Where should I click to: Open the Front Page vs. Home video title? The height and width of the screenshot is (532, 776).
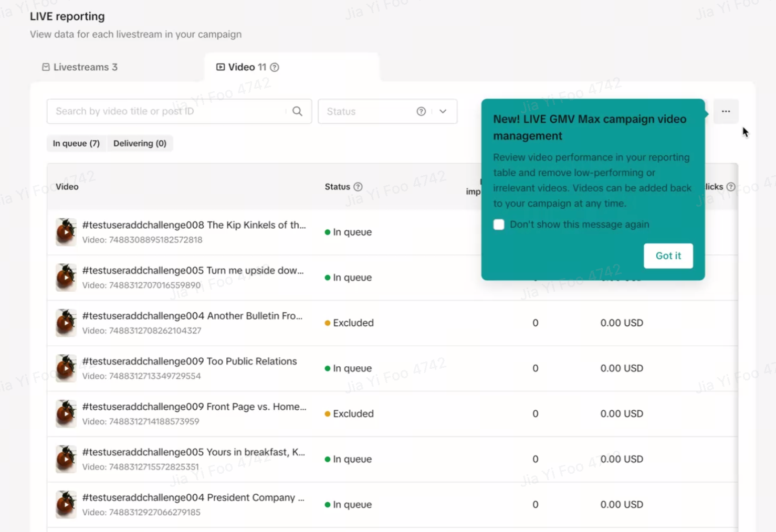pyautogui.click(x=194, y=407)
